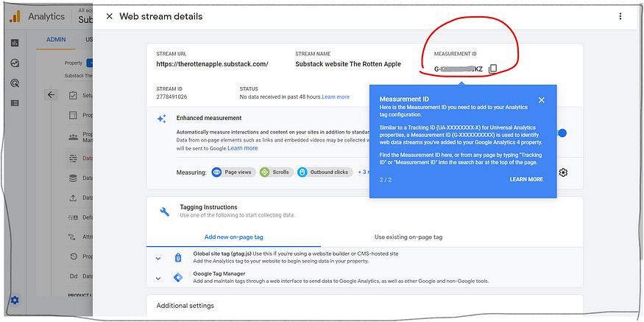Click the stream ID 2778491026
The height and width of the screenshot is (322, 644).
(171, 97)
